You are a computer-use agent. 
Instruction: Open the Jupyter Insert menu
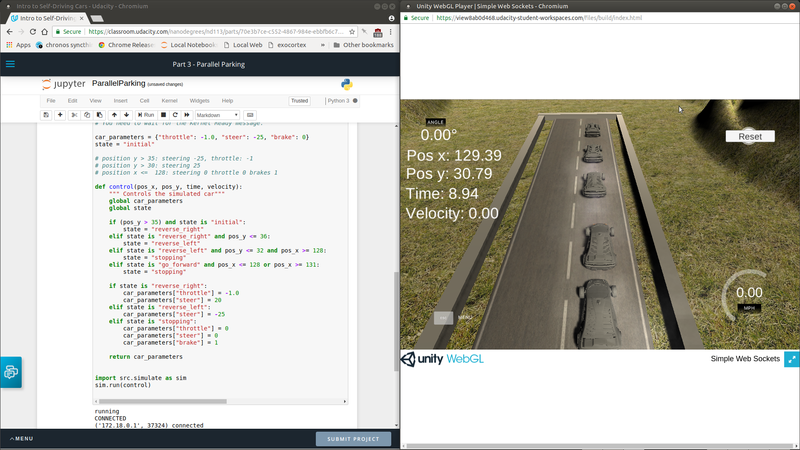tap(120, 101)
